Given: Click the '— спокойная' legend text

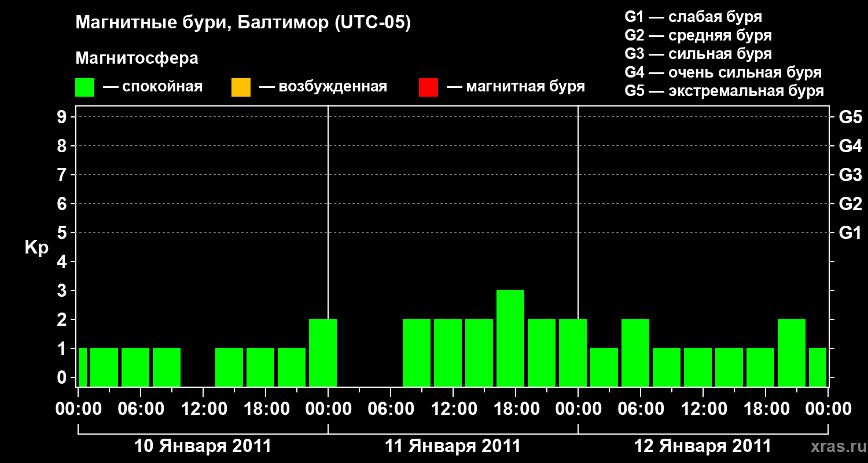Looking at the screenshot, I should 153,87.
